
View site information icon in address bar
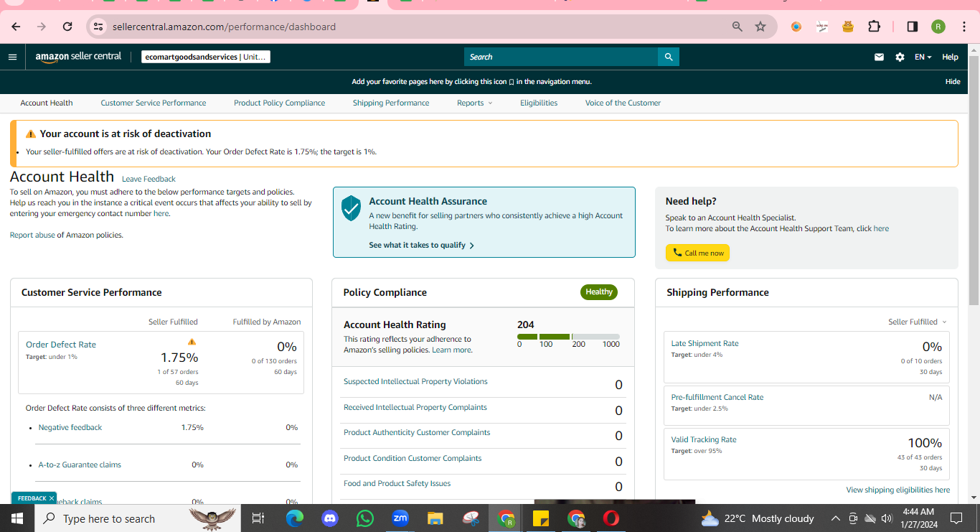pyautogui.click(x=99, y=27)
